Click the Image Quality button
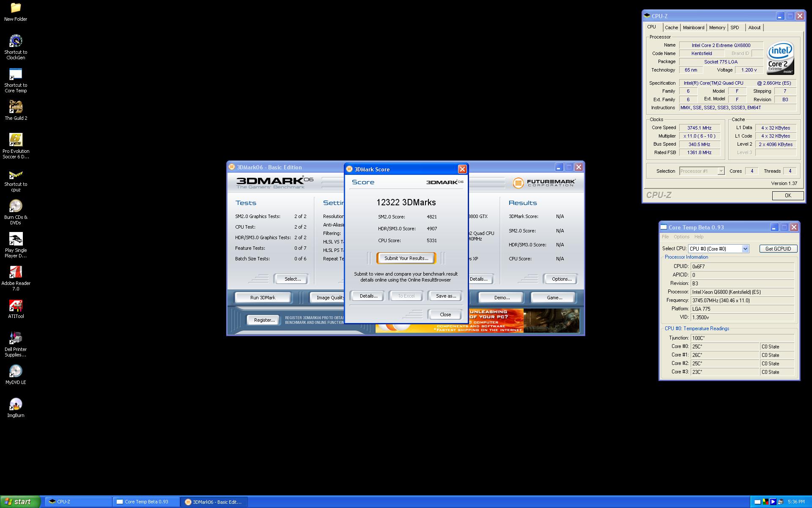Image resolution: width=812 pixels, height=508 pixels. 328,298
